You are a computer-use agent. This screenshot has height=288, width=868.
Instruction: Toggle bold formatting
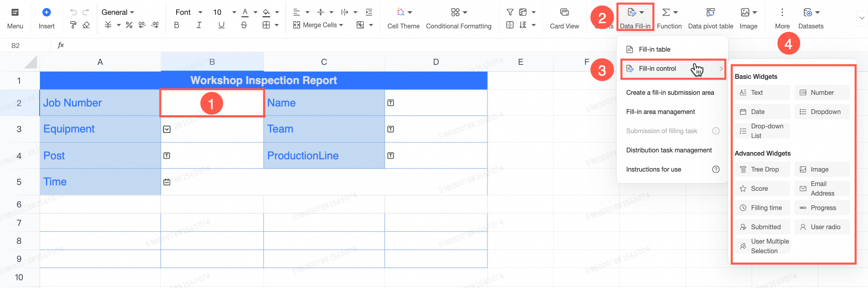click(x=177, y=25)
